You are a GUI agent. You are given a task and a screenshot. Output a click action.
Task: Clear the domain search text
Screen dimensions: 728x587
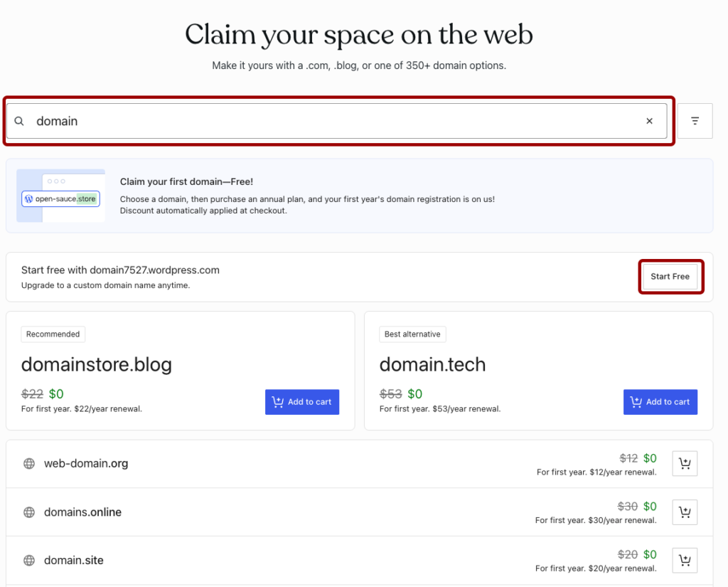coord(649,121)
